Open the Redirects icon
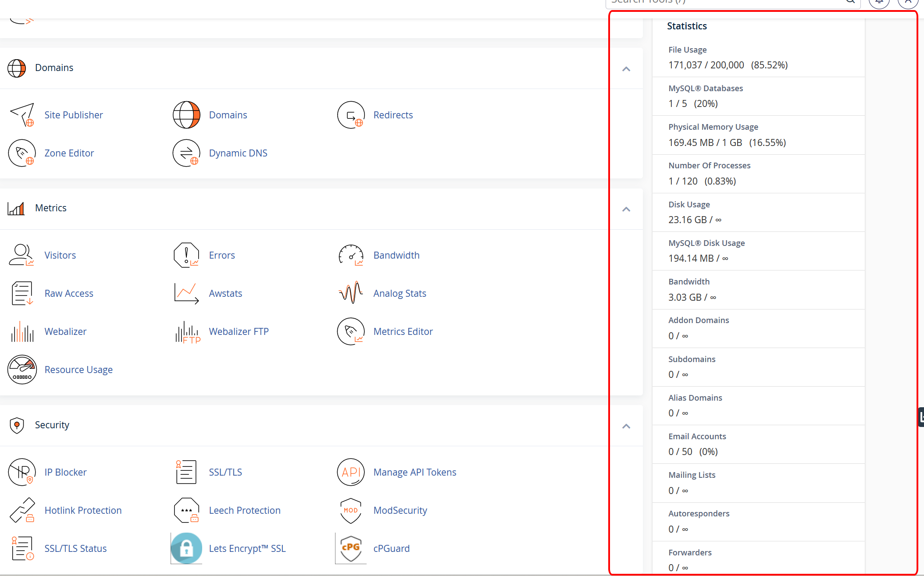Viewport: 924px width, 576px height. pos(351,115)
